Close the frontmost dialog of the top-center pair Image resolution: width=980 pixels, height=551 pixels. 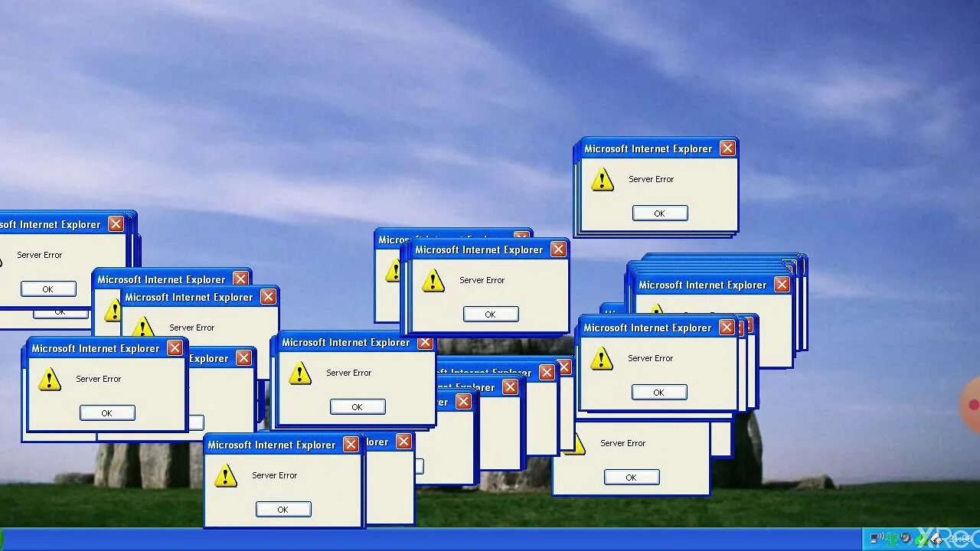coord(558,249)
